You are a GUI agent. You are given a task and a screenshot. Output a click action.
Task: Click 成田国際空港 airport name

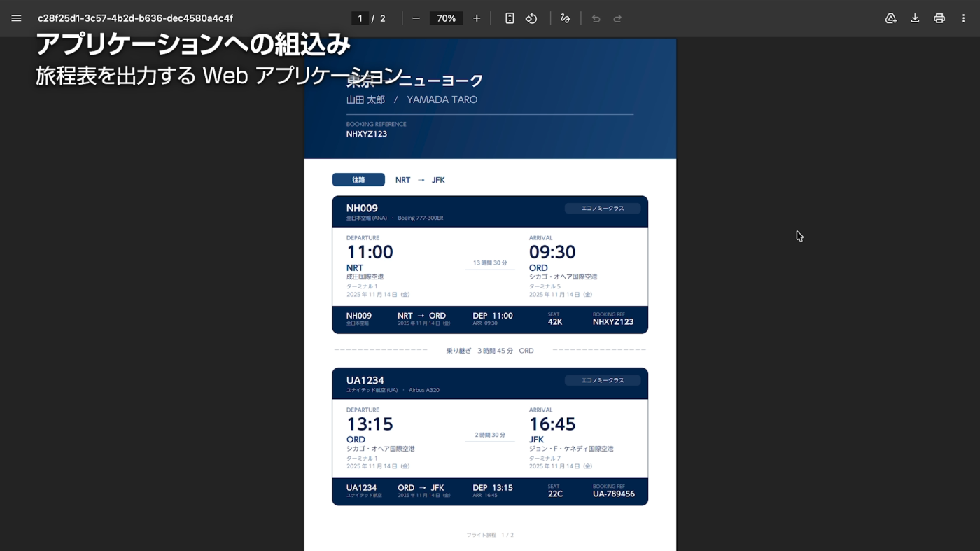pyautogui.click(x=365, y=277)
